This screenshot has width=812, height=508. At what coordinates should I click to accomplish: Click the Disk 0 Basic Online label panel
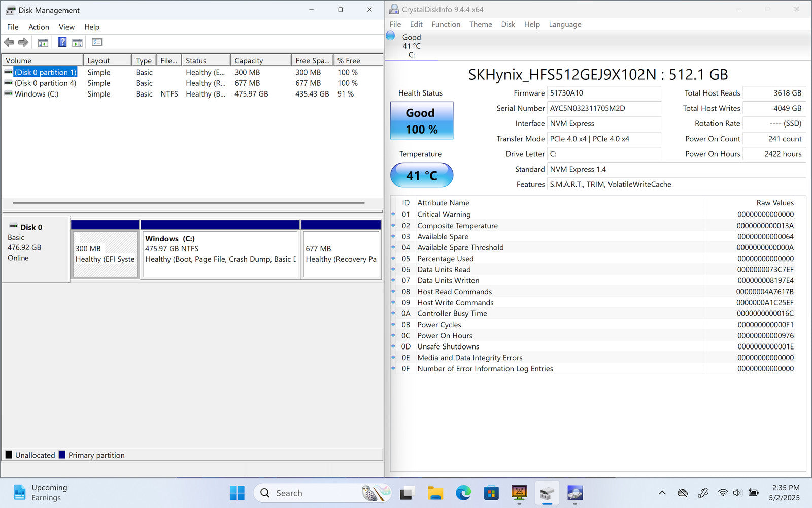(x=36, y=249)
